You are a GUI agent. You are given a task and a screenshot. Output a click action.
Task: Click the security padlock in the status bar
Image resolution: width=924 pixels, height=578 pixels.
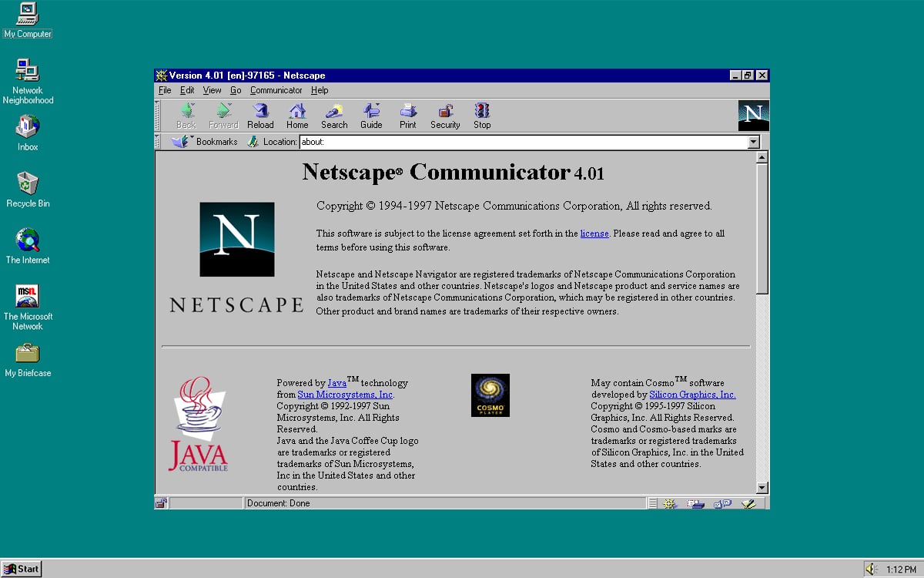tap(161, 502)
